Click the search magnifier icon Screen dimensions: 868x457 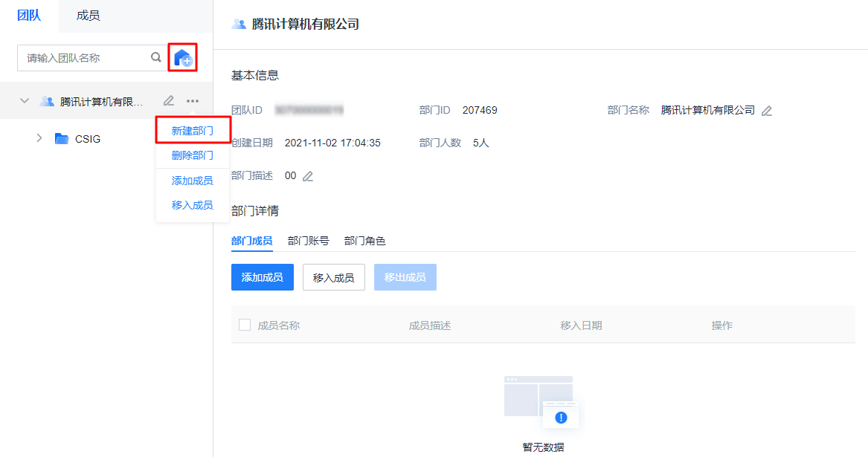156,57
